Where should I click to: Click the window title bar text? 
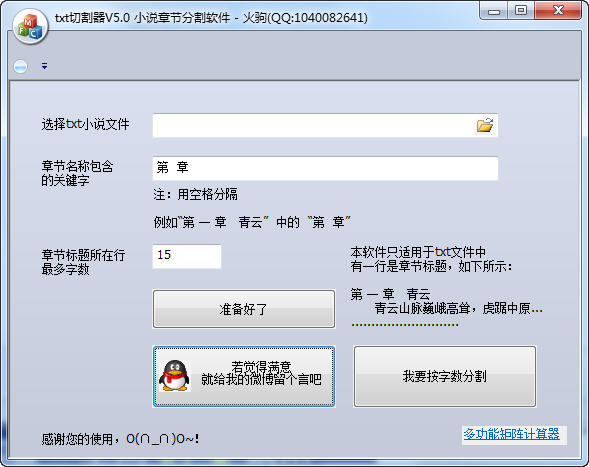pyautogui.click(x=211, y=18)
